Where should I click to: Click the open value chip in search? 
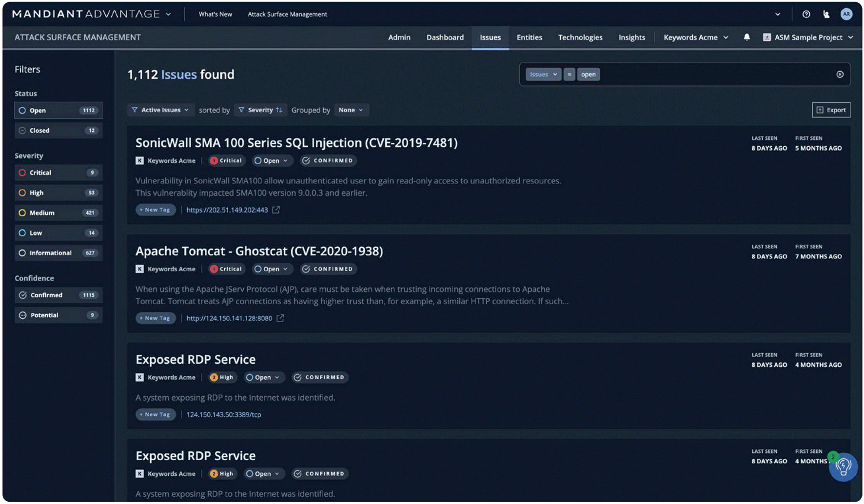589,74
